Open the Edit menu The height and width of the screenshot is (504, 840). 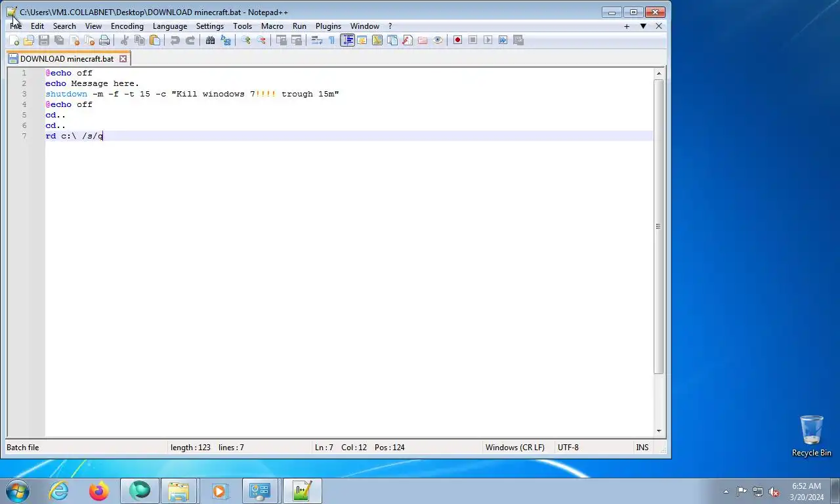point(37,26)
